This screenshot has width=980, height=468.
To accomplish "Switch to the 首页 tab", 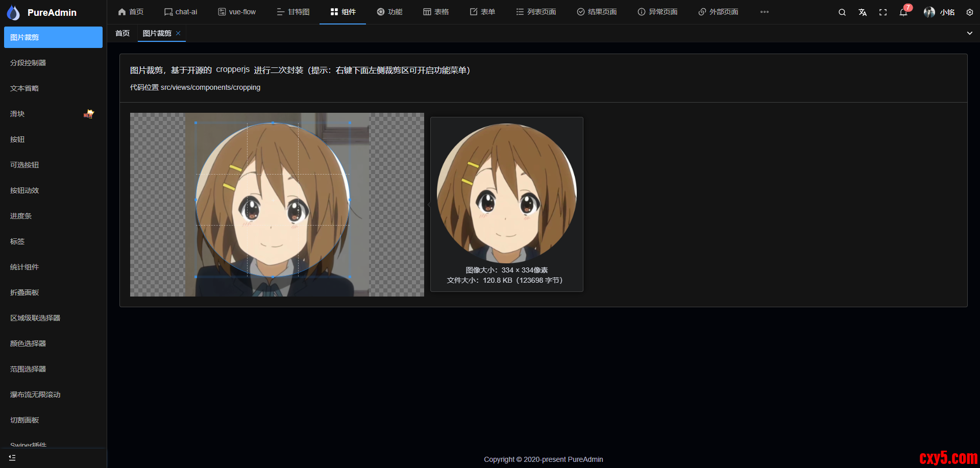I will pyautogui.click(x=122, y=33).
